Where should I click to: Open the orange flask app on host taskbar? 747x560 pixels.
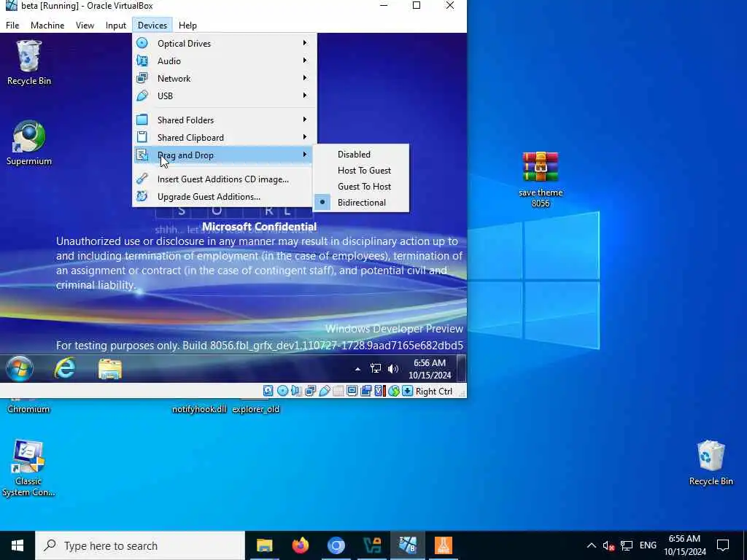click(x=444, y=545)
